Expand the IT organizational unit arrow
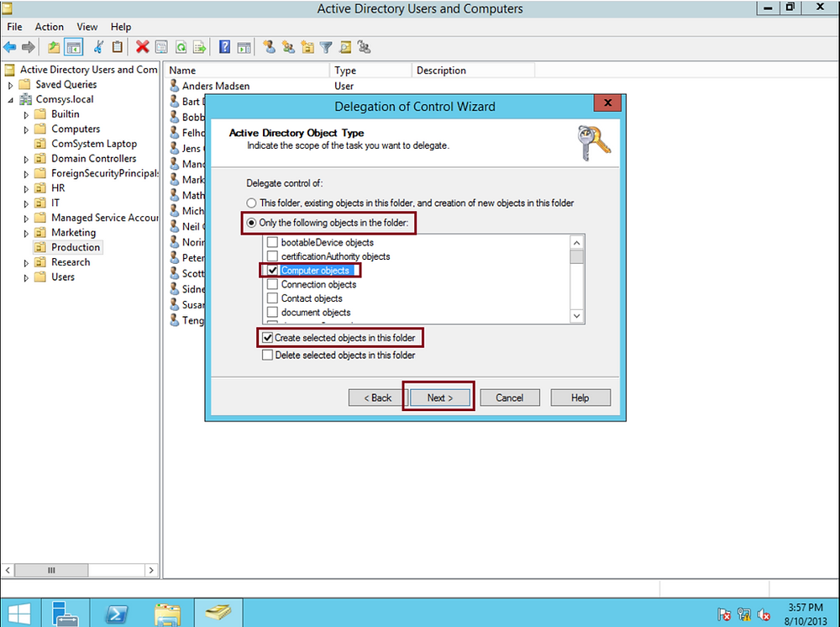Viewport: 840px width, 627px height. tap(26, 203)
